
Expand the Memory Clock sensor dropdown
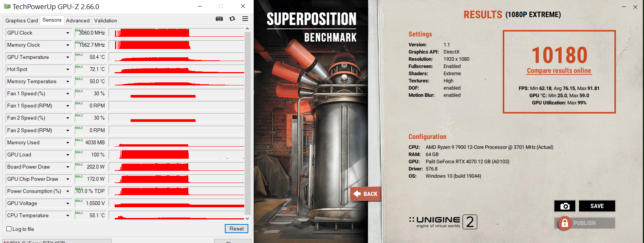(x=68, y=45)
